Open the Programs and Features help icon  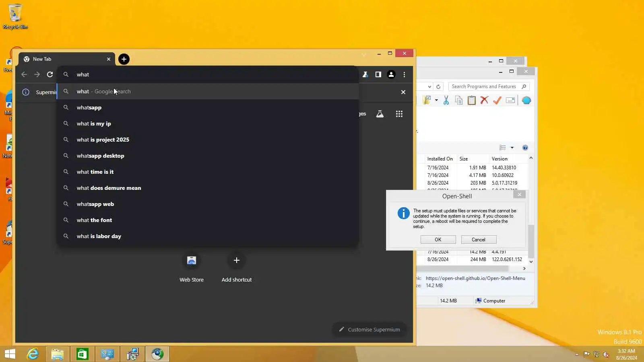[525, 148]
